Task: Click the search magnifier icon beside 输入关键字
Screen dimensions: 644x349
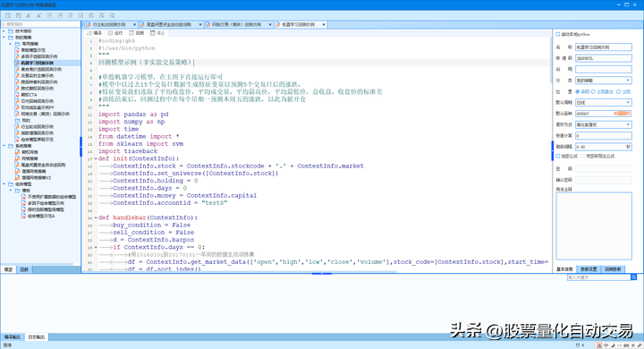Action: click(x=634, y=277)
